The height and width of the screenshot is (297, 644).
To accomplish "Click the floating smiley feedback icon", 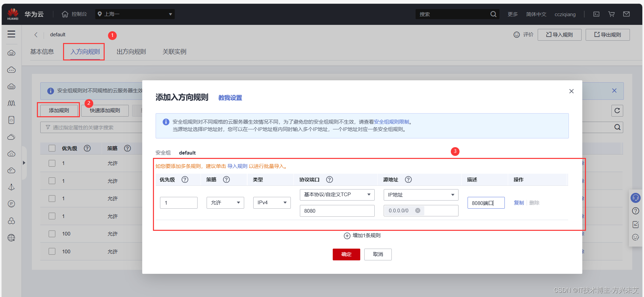I will click(x=636, y=238).
